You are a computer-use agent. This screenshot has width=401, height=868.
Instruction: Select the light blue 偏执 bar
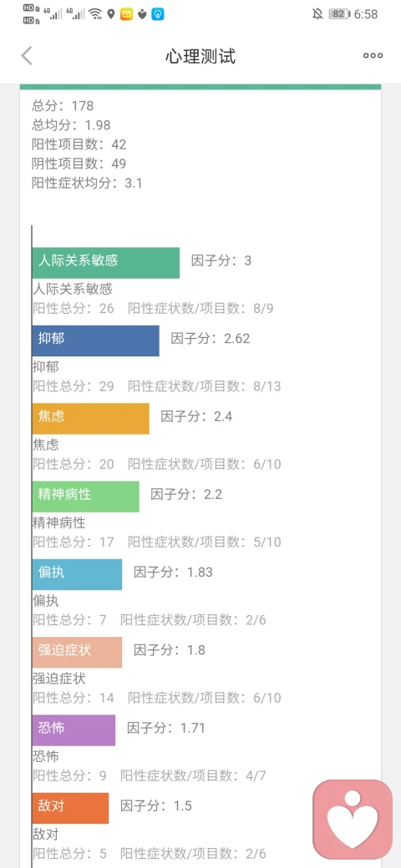[77, 574]
